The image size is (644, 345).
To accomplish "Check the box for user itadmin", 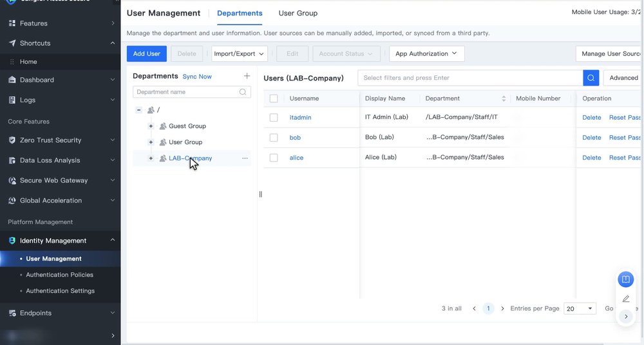I will (274, 117).
